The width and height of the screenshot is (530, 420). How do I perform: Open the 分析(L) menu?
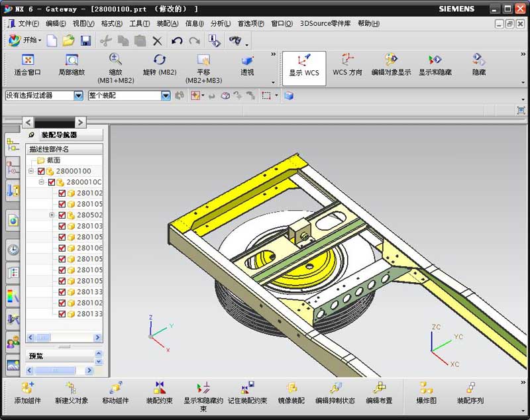(x=221, y=24)
